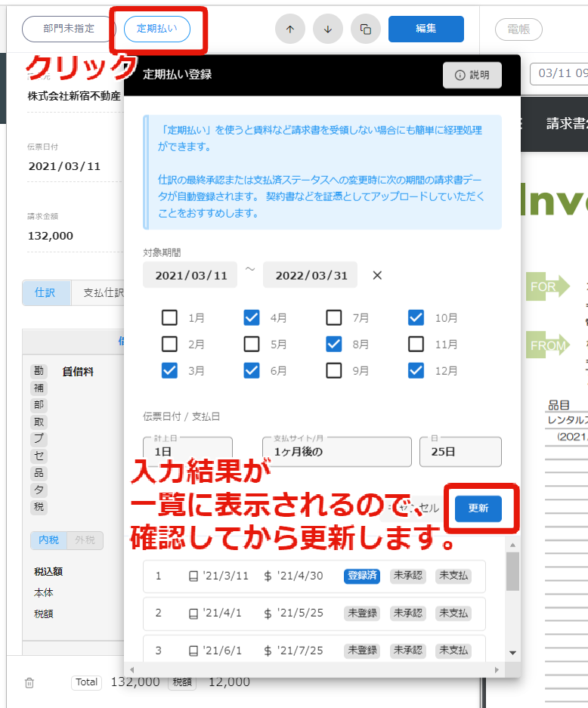Uncheck the 6月 checkbox

tap(252, 371)
